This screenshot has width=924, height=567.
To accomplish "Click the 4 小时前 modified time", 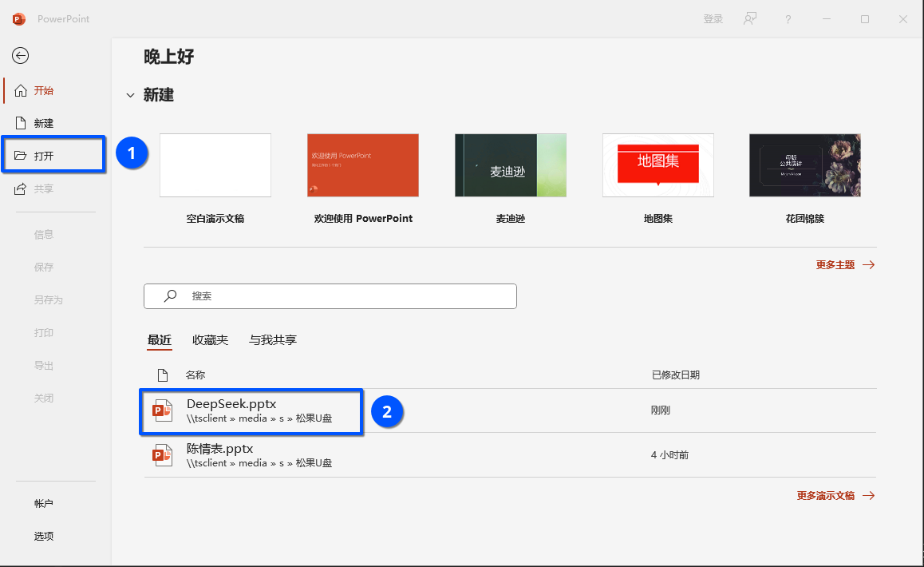I will click(x=669, y=455).
